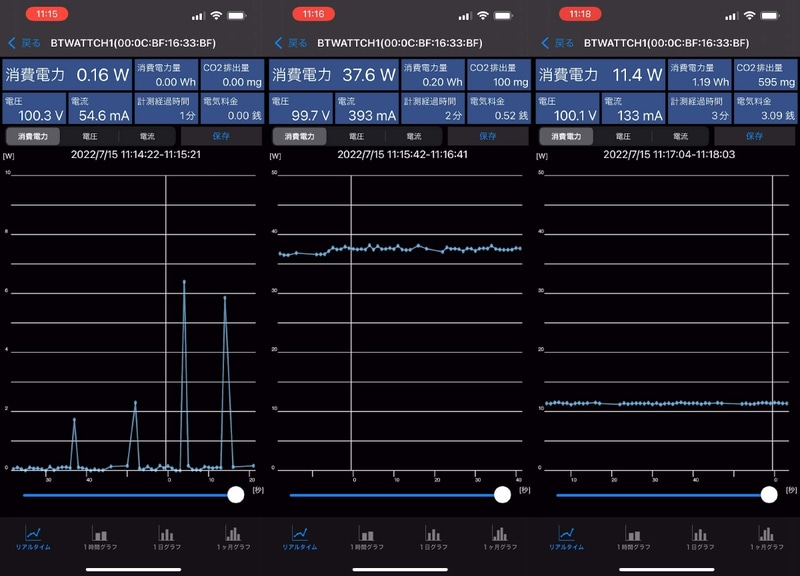Tap red 11:16 time pill
The height and width of the screenshot is (576, 800).
pyautogui.click(x=313, y=14)
